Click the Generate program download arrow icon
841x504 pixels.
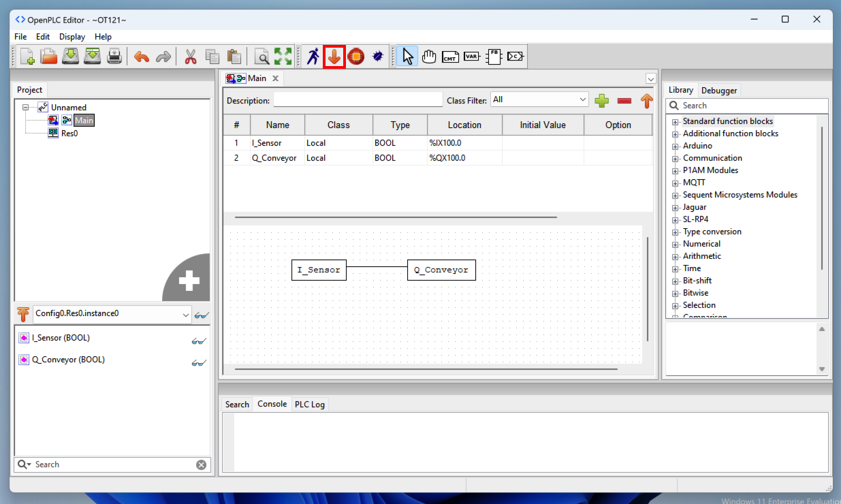click(334, 57)
